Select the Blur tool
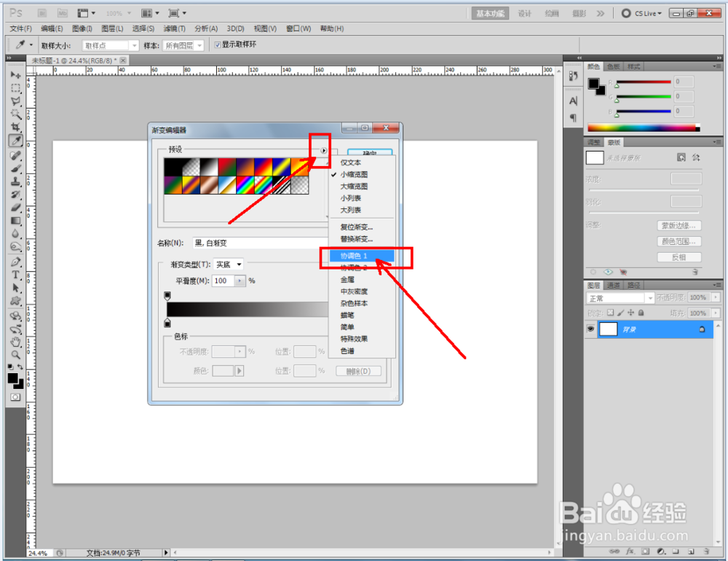 pyautogui.click(x=15, y=233)
